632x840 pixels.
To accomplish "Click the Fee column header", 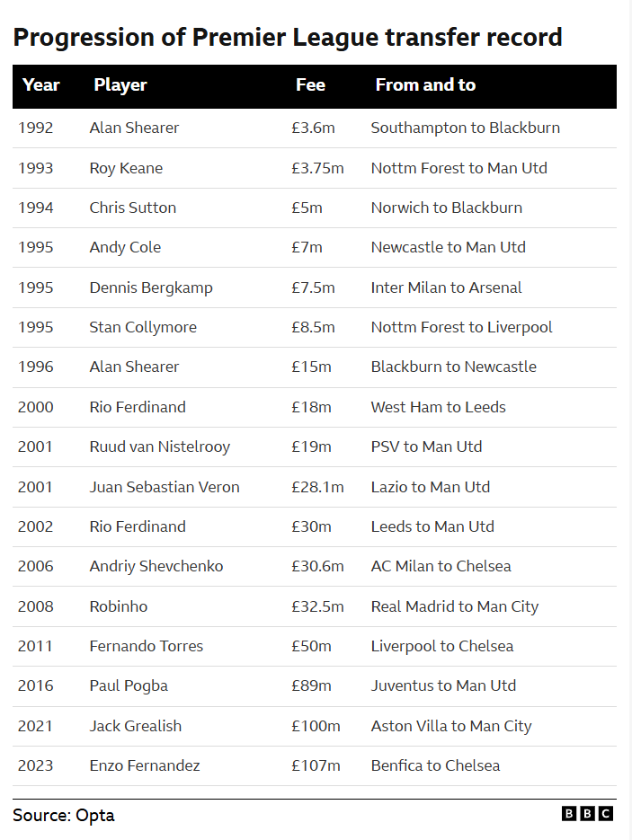I will pos(310,84).
